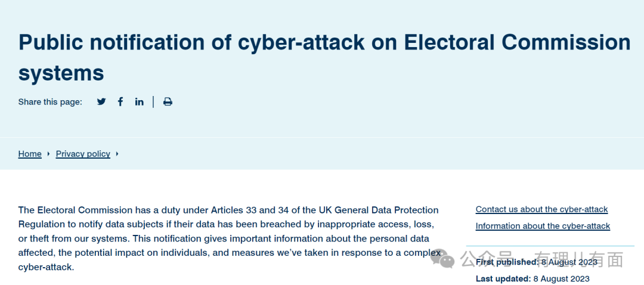Go to the Home breadcrumb link
Screen dimensions: 644x285
pyautogui.click(x=30, y=154)
